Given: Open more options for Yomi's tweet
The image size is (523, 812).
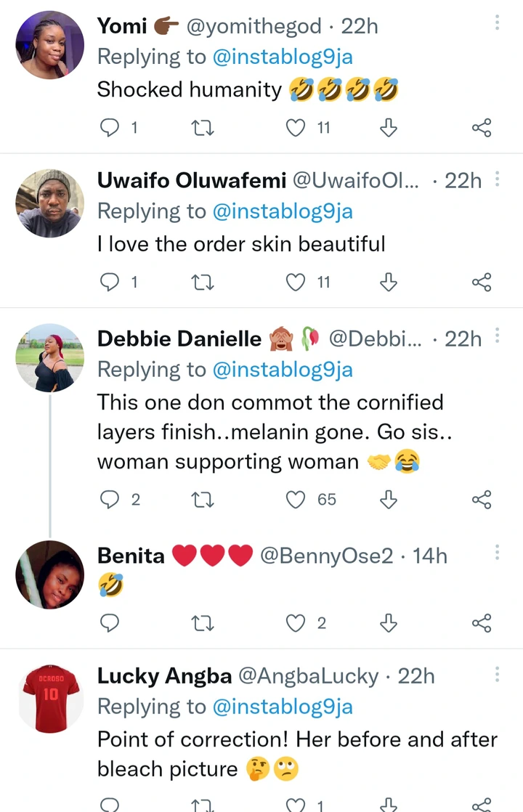Looking at the screenshot, I should (x=498, y=23).
